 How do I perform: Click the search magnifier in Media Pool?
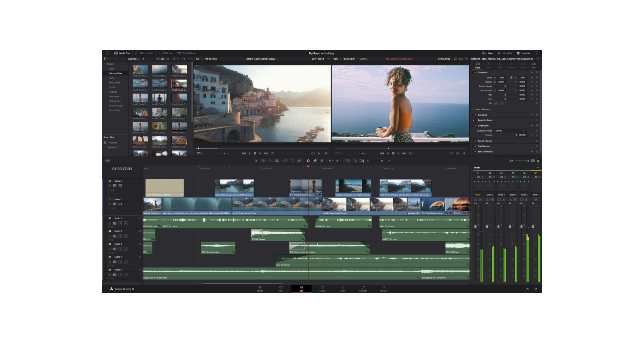174,58
